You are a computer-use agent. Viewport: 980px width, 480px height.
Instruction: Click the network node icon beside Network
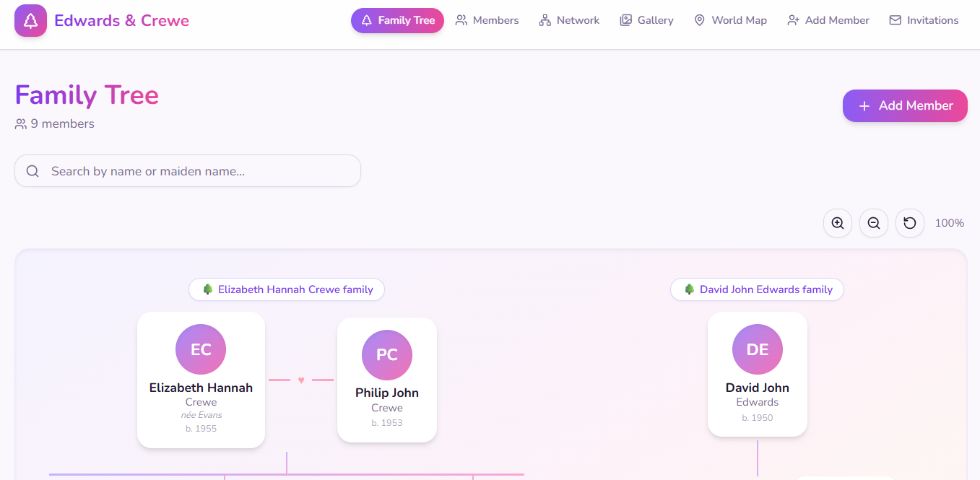545,20
